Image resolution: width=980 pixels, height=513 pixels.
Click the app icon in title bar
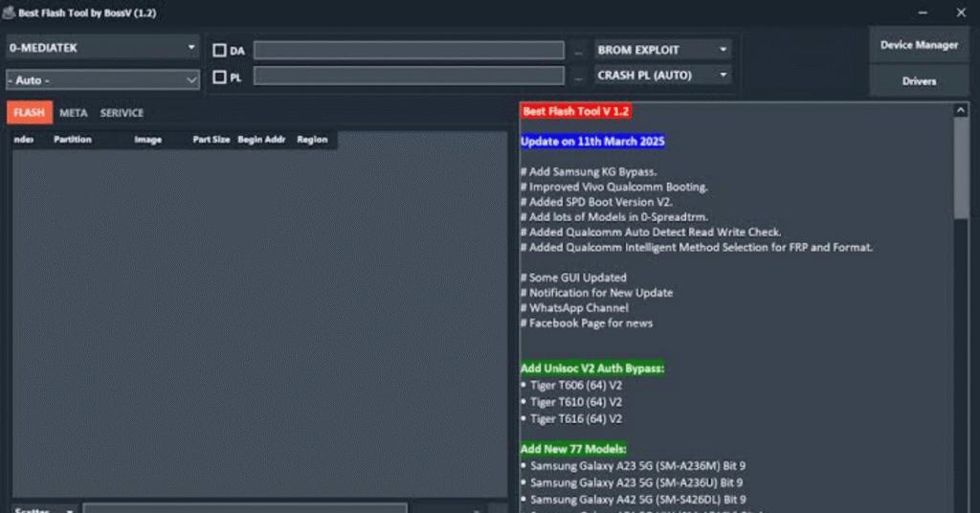point(9,12)
